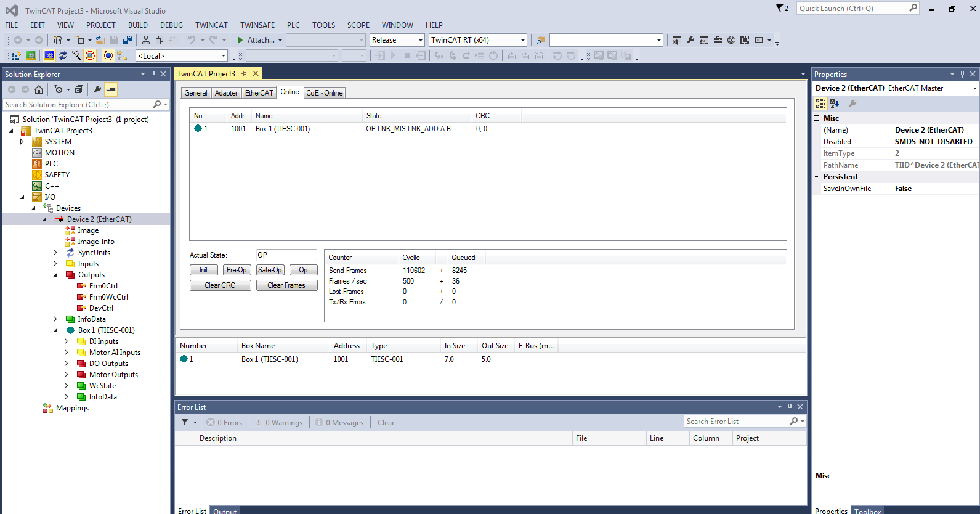Expand the DI Inputs node
This screenshot has height=514, width=980.
[x=66, y=341]
